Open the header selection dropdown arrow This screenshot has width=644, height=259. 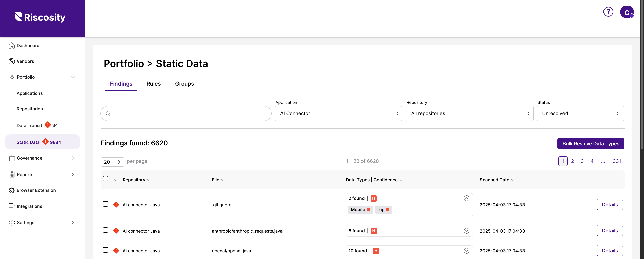coord(116,180)
